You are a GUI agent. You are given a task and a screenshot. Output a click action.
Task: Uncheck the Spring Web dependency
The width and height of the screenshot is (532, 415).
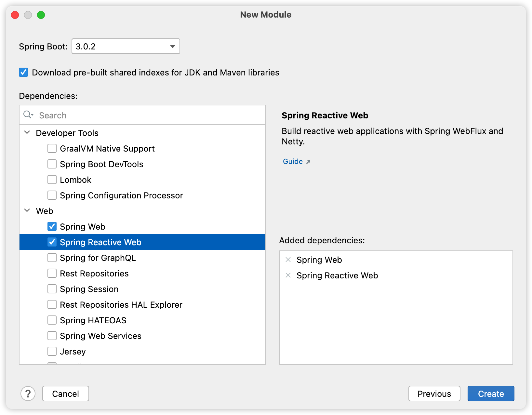coord(52,226)
